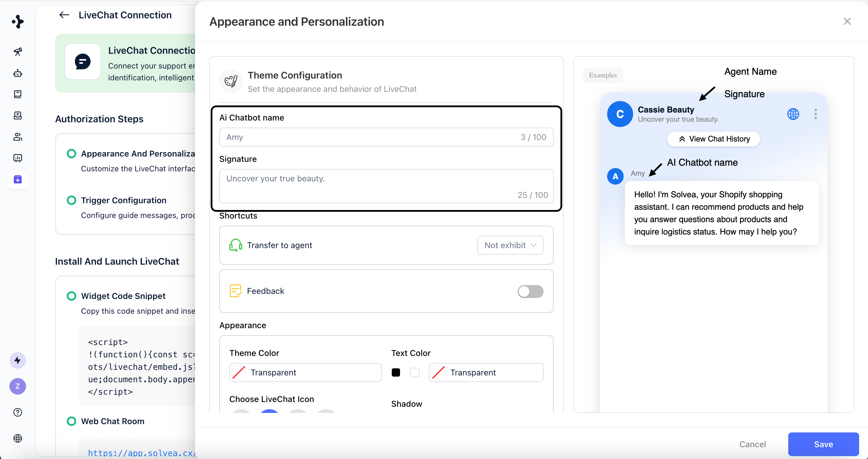Select the Trigger Configuration step
The height and width of the screenshot is (459, 868).
(x=123, y=200)
